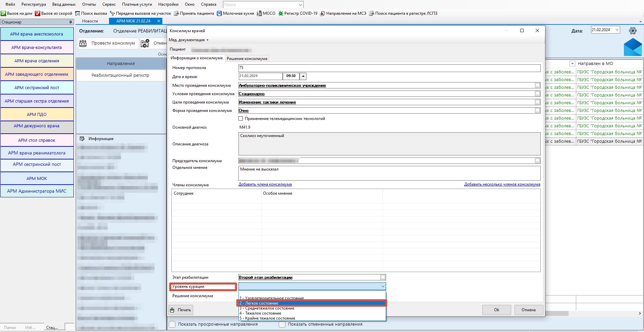644x332 pixels.
Task: Click Направление на МСЭ toolbar icon
Action: click(x=323, y=13)
